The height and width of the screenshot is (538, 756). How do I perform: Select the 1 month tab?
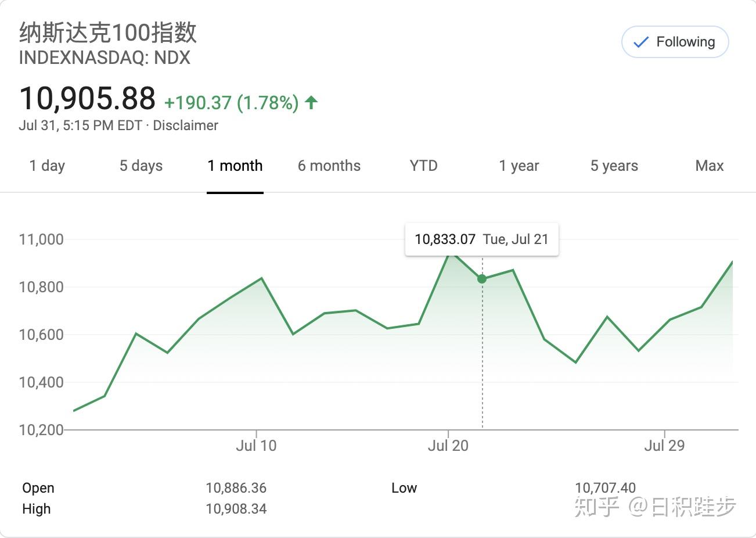point(235,166)
